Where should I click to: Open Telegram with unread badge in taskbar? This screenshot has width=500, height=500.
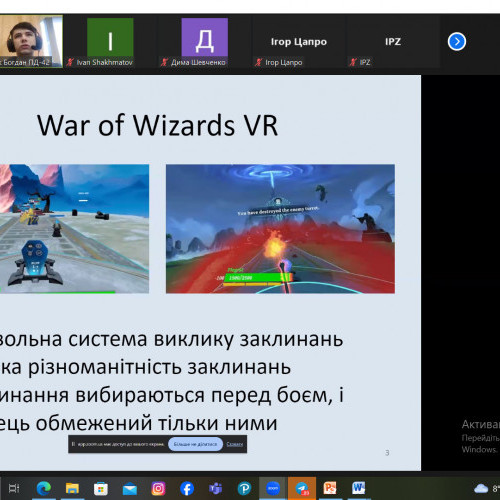point(302,489)
